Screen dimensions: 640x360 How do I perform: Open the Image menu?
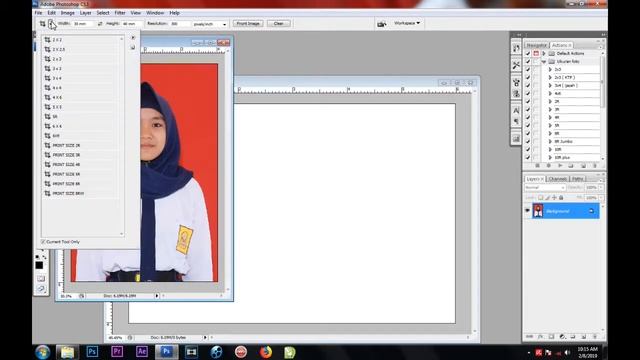(x=68, y=13)
